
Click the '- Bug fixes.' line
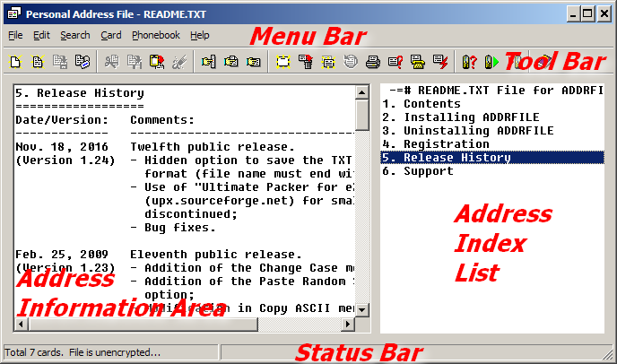pos(173,228)
